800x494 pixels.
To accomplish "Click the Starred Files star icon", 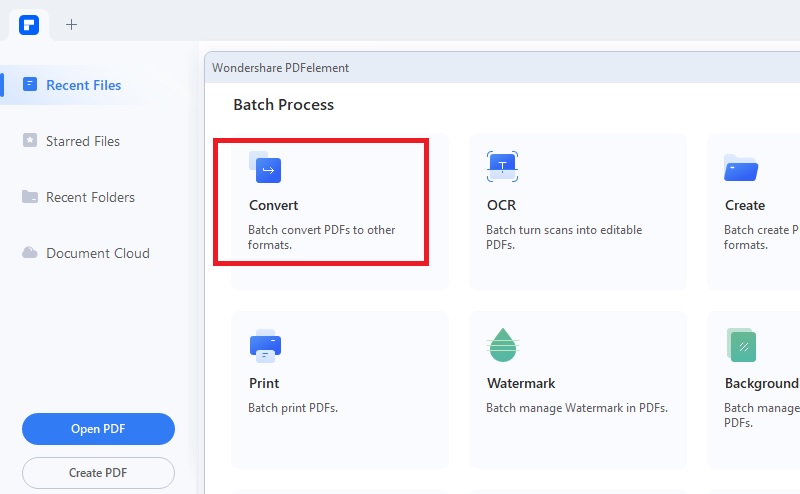I will coord(30,140).
